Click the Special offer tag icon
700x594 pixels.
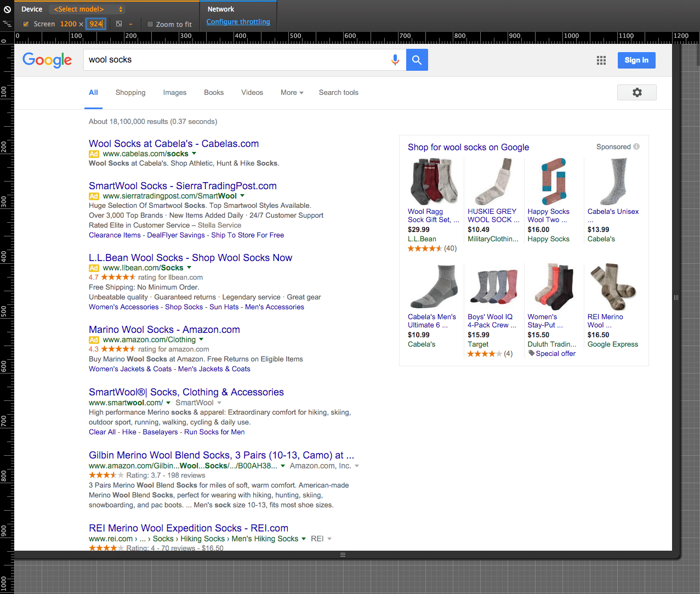click(531, 353)
